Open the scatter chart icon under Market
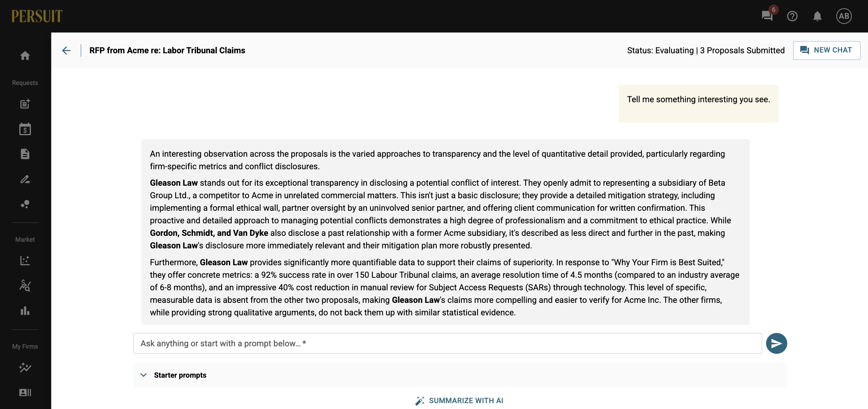 25,261
